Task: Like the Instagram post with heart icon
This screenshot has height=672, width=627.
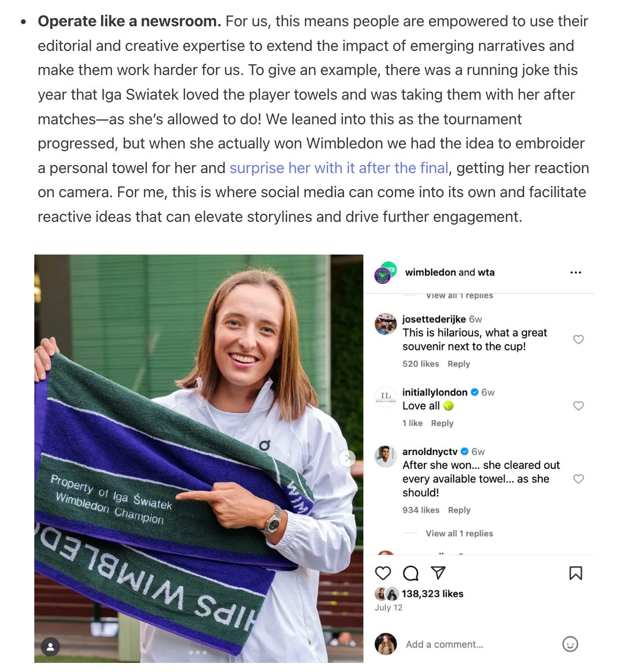Action: click(x=383, y=573)
